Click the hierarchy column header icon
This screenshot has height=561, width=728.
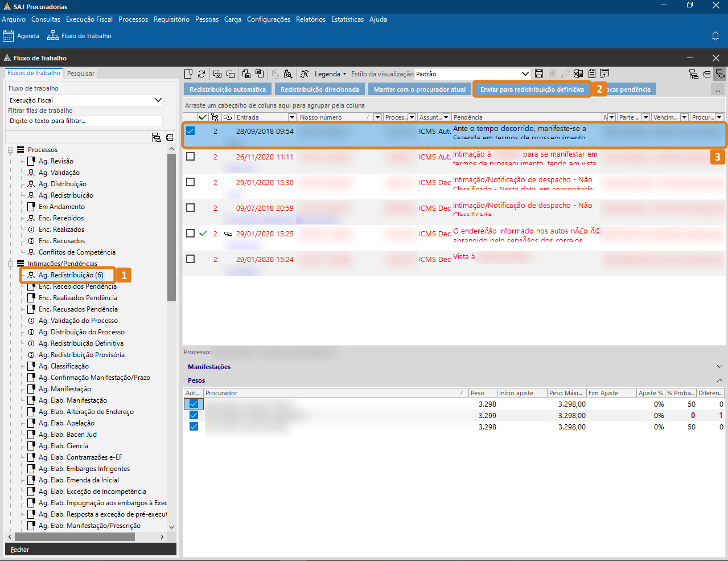coord(215,117)
